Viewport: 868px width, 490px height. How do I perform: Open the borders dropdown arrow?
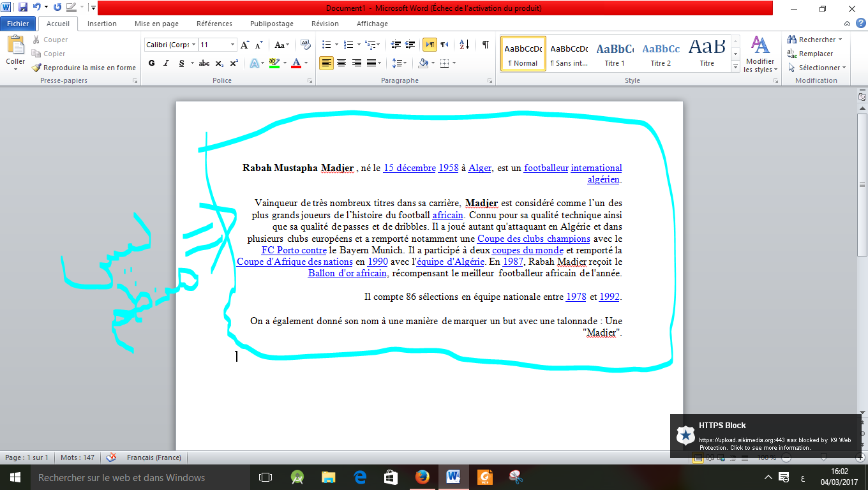coord(453,63)
